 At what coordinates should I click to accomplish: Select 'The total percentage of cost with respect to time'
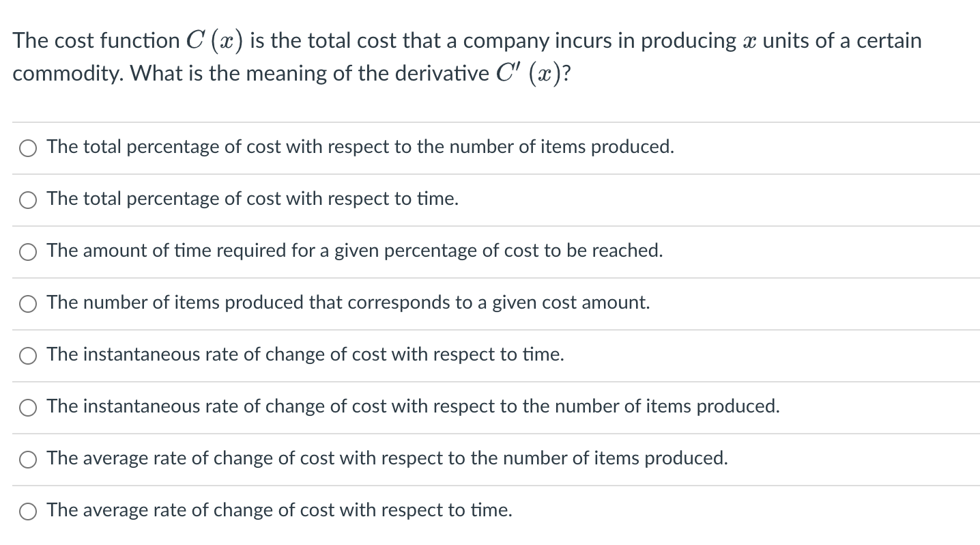[27, 199]
